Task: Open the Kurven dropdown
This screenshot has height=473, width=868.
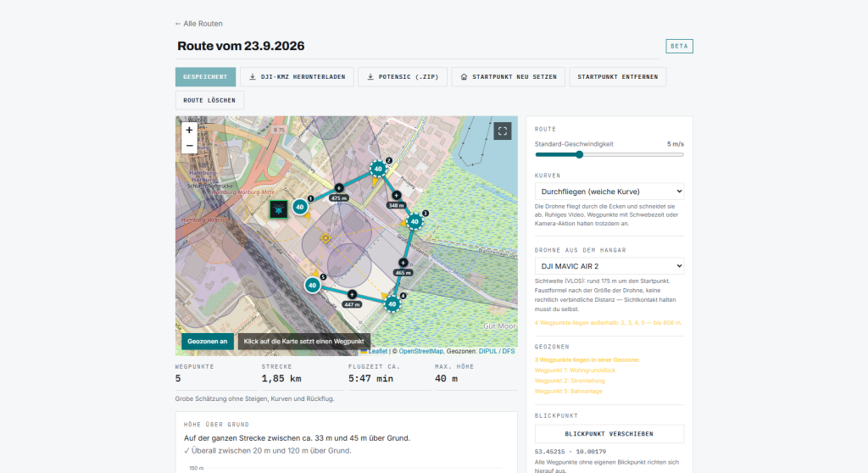Action: click(x=609, y=191)
